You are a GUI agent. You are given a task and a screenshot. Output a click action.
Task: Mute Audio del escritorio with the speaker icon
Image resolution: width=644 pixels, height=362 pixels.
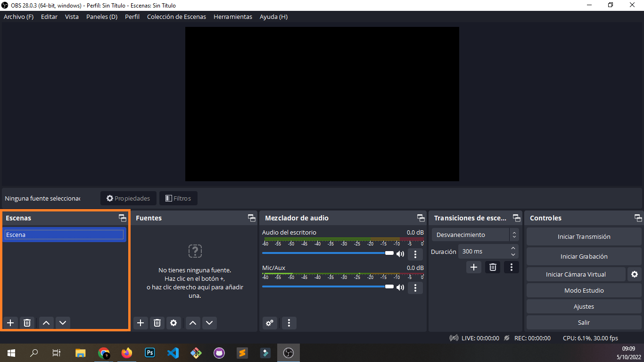(x=400, y=253)
